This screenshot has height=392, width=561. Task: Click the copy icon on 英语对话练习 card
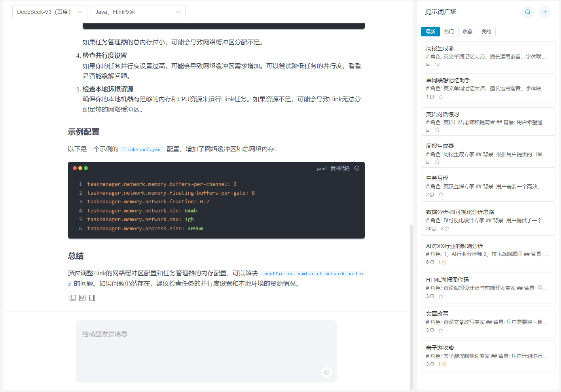(428, 130)
